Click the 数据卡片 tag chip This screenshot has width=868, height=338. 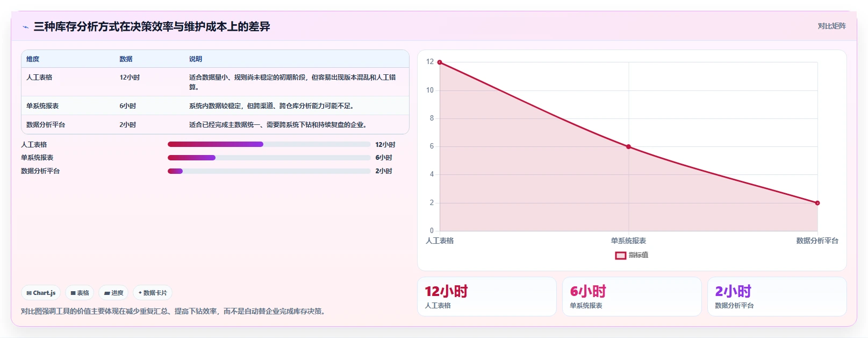(x=153, y=293)
